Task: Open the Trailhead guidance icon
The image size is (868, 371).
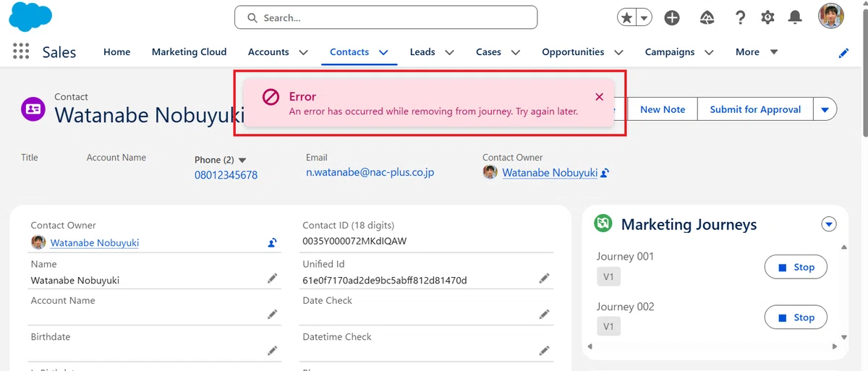Action: point(707,17)
